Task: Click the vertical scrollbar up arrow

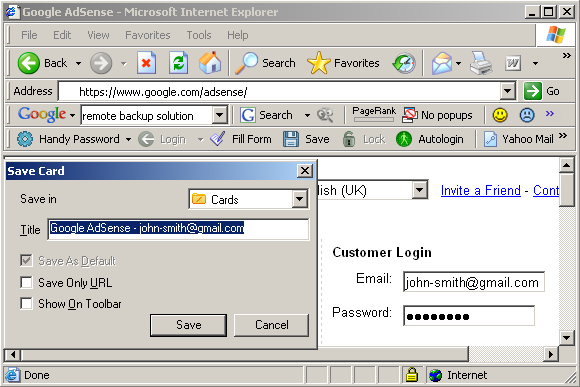Action: [x=567, y=165]
